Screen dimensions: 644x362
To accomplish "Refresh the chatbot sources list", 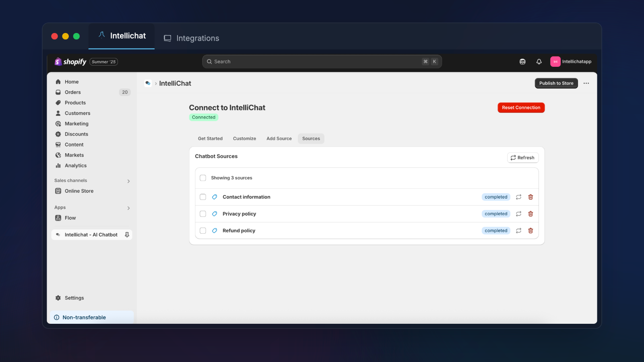I will click(523, 158).
